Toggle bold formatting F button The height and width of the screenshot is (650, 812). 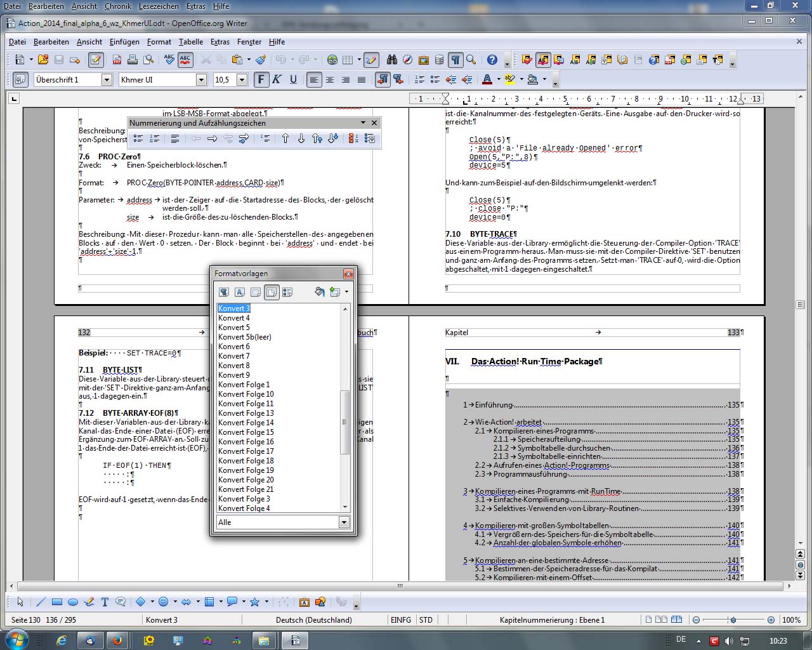(261, 79)
